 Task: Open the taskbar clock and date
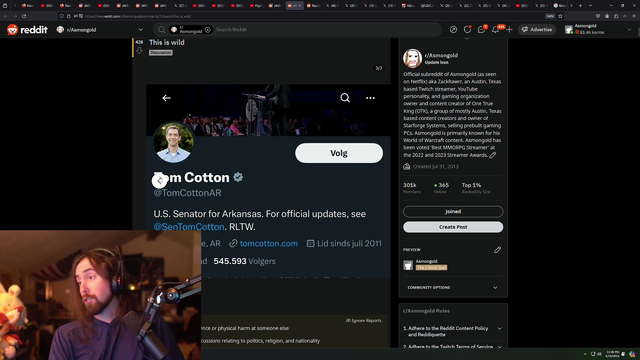(x=612, y=354)
